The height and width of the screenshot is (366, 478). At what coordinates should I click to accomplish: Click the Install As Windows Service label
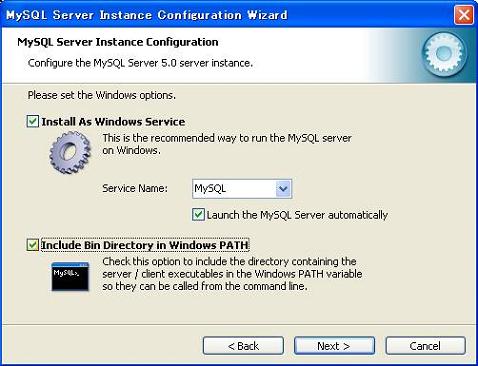click(113, 122)
